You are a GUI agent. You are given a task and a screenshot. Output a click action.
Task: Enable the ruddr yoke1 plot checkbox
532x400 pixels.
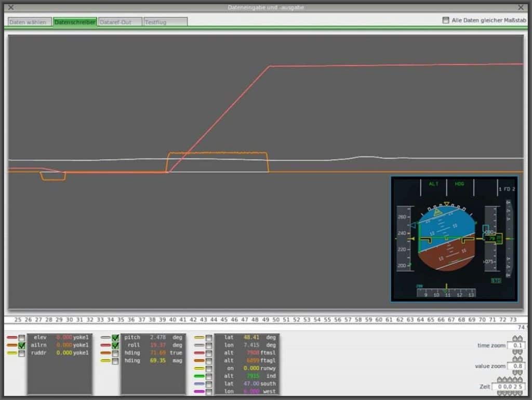pos(22,353)
